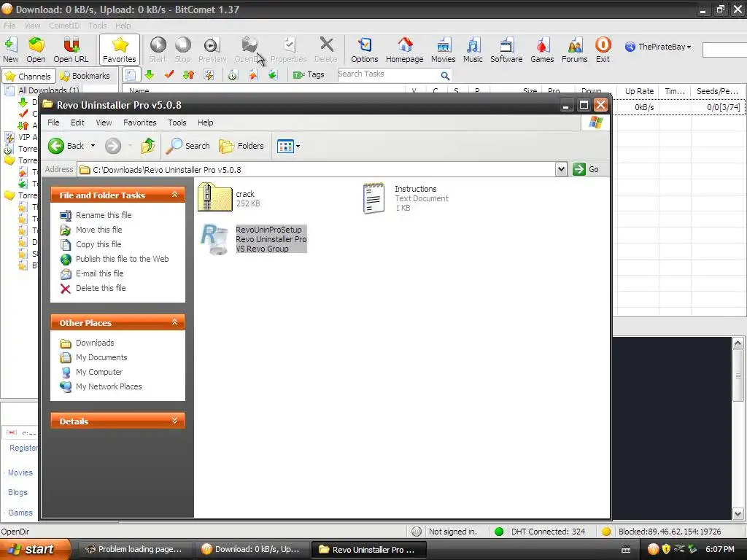747x560 pixels.
Task: Open the Help menu in Explorer
Action: (x=205, y=122)
